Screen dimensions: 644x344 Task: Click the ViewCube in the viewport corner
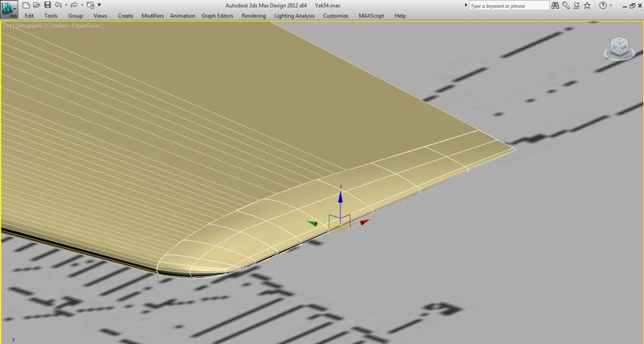pos(619,48)
